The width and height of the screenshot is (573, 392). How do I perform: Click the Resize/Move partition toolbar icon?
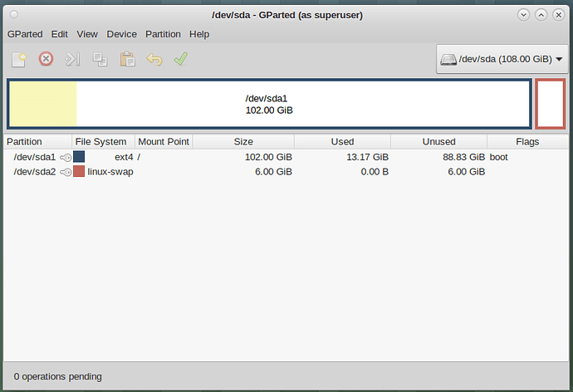point(72,59)
